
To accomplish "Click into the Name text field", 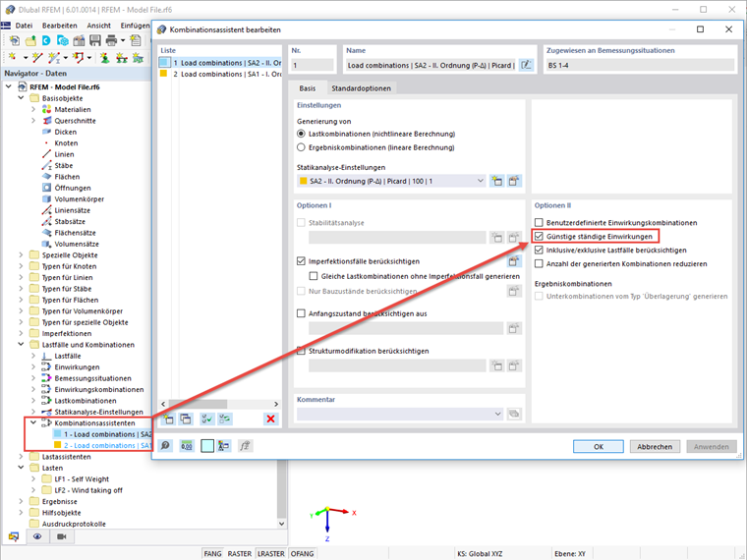I will [x=431, y=65].
